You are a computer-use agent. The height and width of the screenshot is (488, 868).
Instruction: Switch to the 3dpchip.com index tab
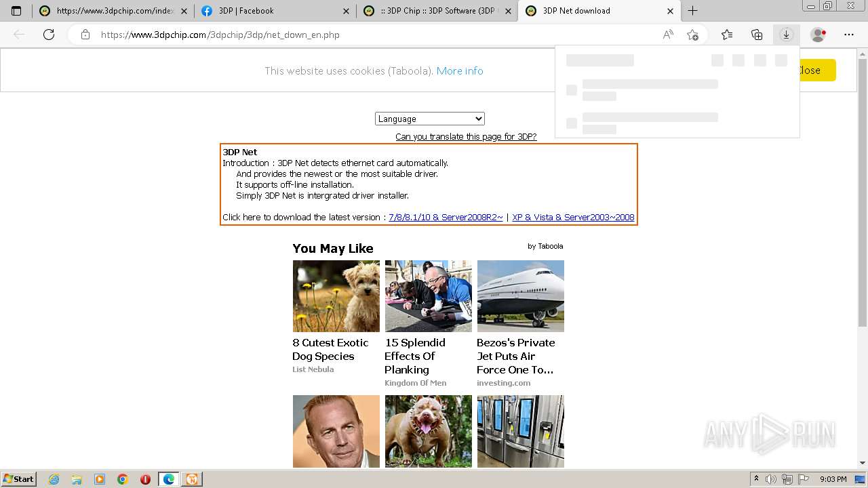[113, 11]
